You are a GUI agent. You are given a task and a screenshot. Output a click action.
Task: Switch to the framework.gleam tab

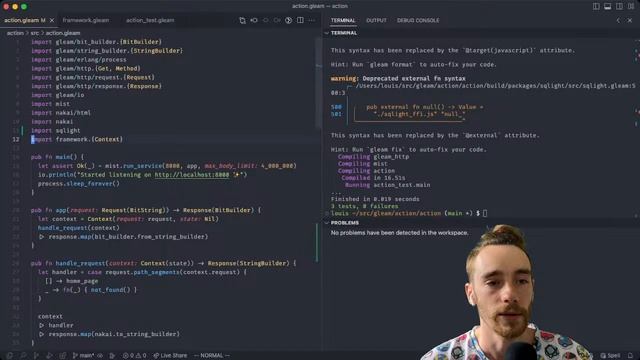[86, 20]
